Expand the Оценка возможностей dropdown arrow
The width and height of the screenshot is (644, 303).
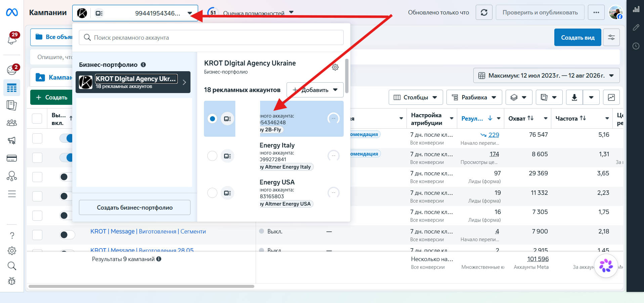pyautogui.click(x=291, y=12)
